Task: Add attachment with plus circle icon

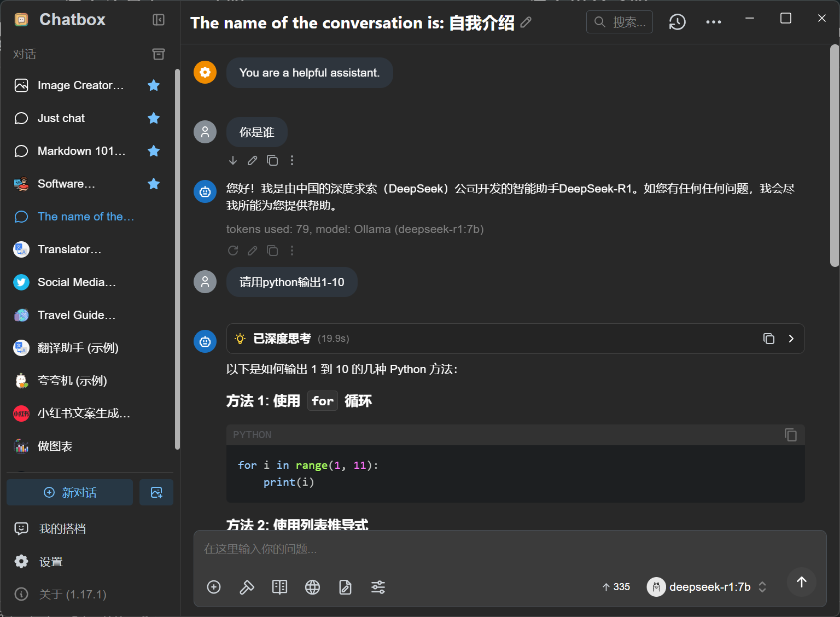Action: pos(214,587)
